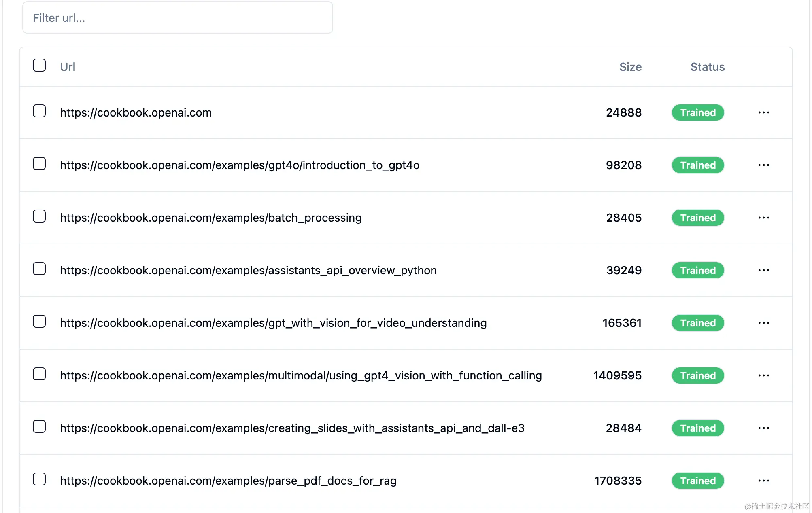Screen dimensions: 812x513
Task: Open the ellipsis menu for batch_processing row
Action: point(763,218)
